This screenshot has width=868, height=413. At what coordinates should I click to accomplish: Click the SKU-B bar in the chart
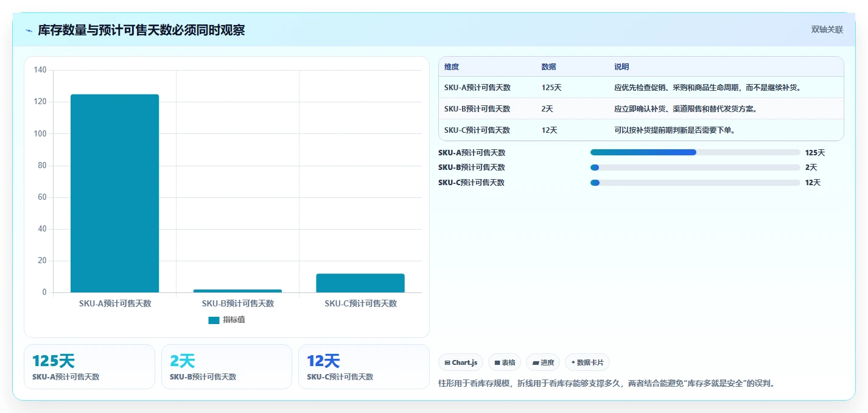coord(237,291)
